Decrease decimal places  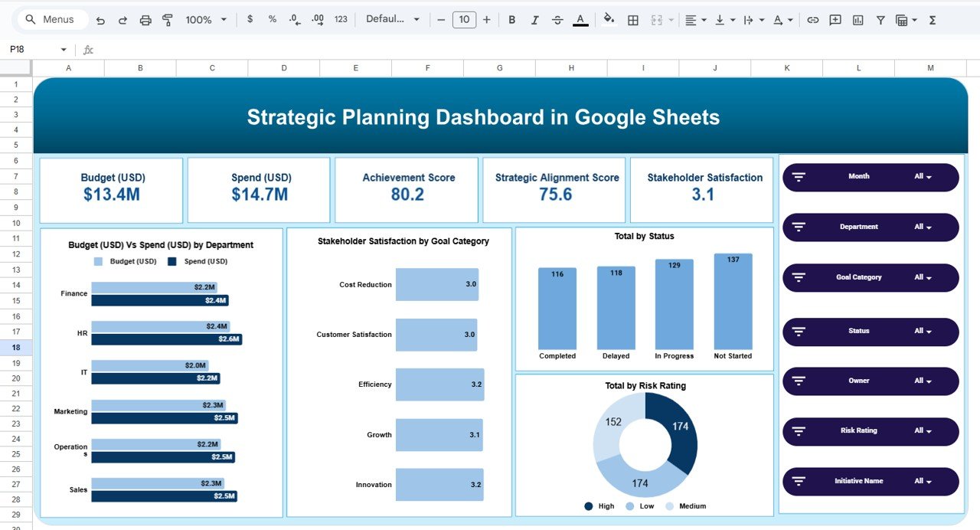(294, 20)
